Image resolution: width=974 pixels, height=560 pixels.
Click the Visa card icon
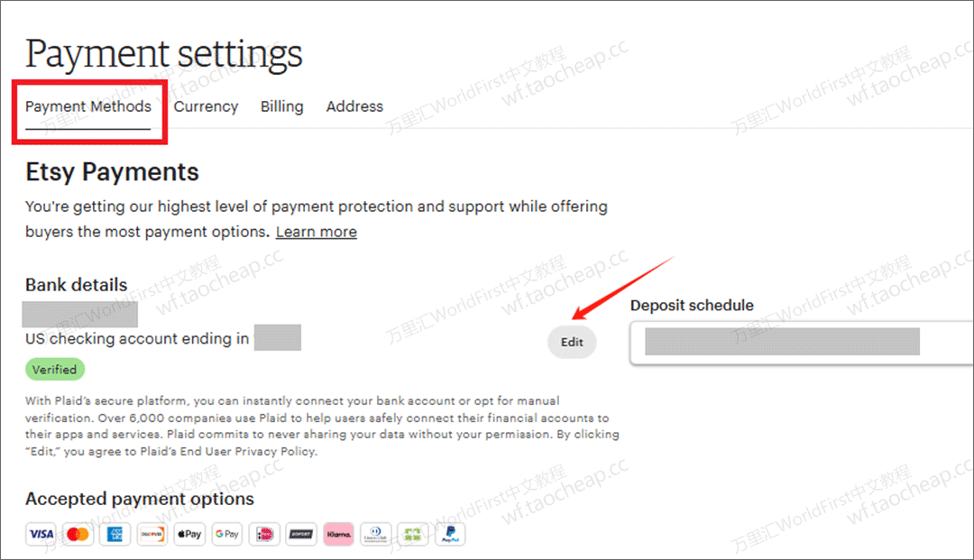(41, 534)
